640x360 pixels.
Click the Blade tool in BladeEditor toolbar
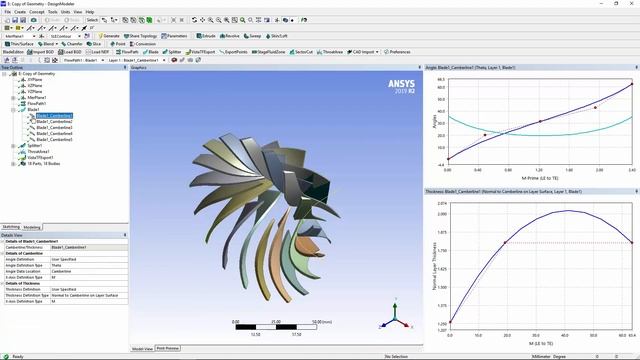[x=150, y=52]
